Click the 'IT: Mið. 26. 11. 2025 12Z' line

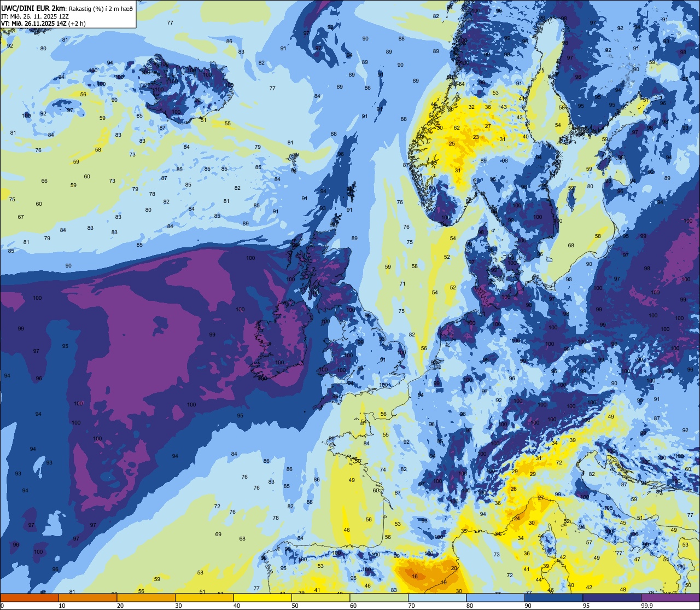pos(35,16)
